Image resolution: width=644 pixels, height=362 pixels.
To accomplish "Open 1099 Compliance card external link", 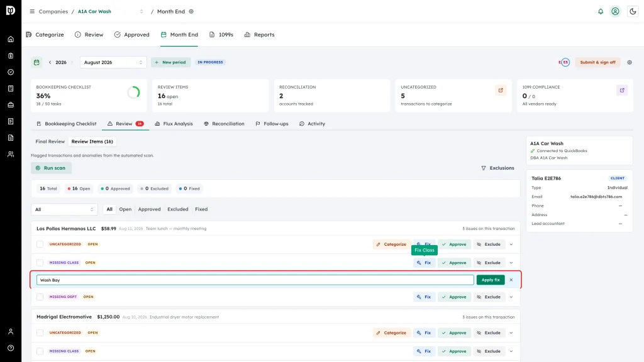I will [x=622, y=90].
